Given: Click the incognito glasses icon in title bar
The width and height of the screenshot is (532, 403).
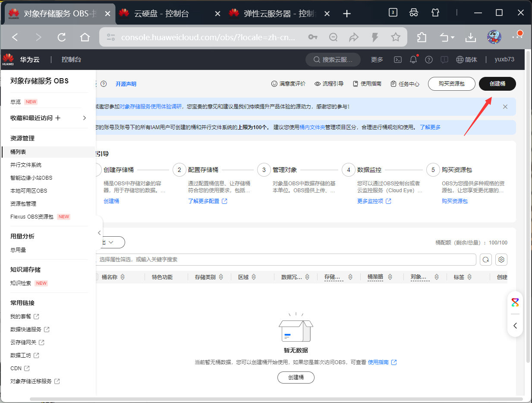Looking at the screenshot, I should 414,13.
